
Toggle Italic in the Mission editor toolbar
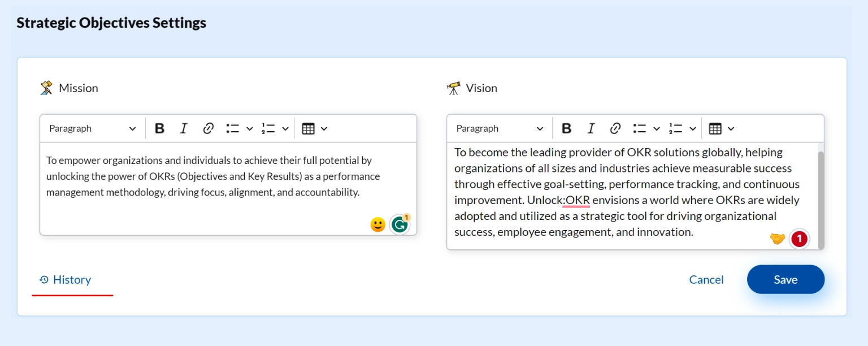(x=183, y=128)
